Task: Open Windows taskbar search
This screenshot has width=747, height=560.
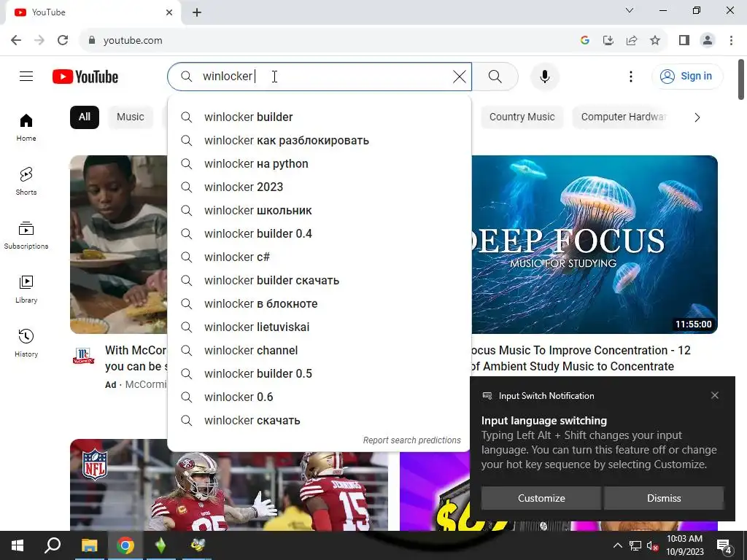Action: (53, 545)
